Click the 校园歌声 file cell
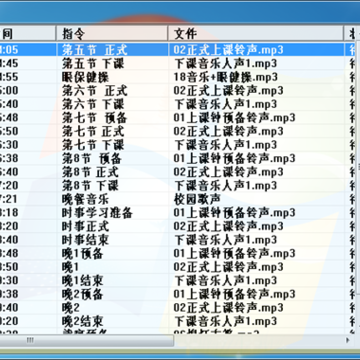Image resolution: width=360 pixels, height=360 pixels. [197, 199]
